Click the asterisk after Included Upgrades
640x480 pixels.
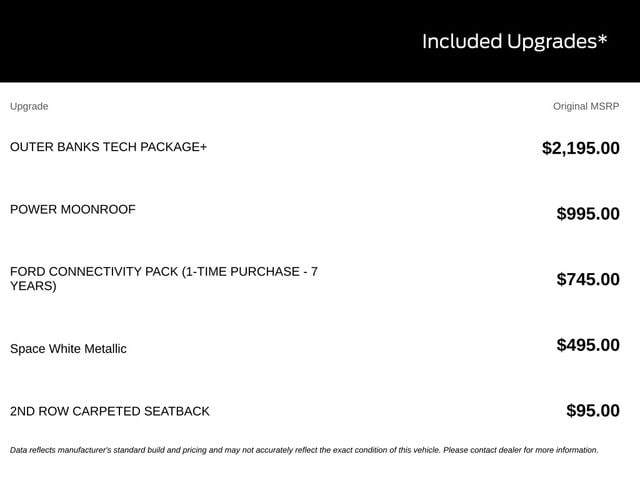pos(602,39)
